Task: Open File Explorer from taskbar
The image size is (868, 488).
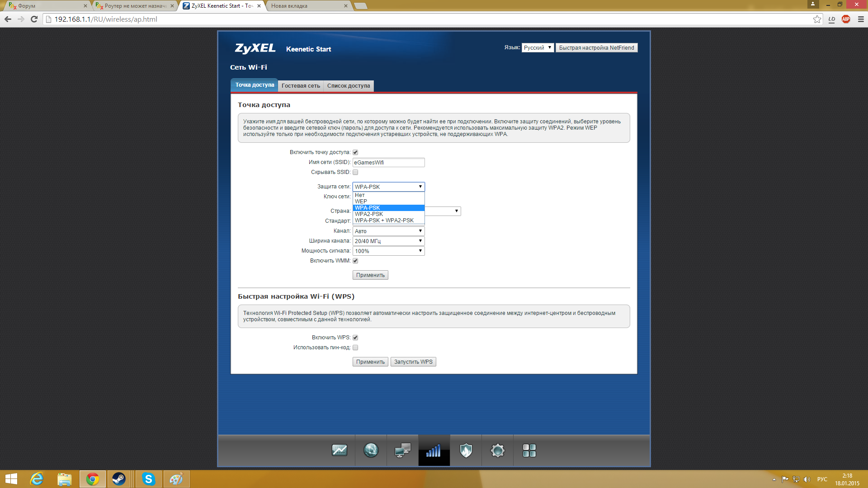Action: coord(65,479)
